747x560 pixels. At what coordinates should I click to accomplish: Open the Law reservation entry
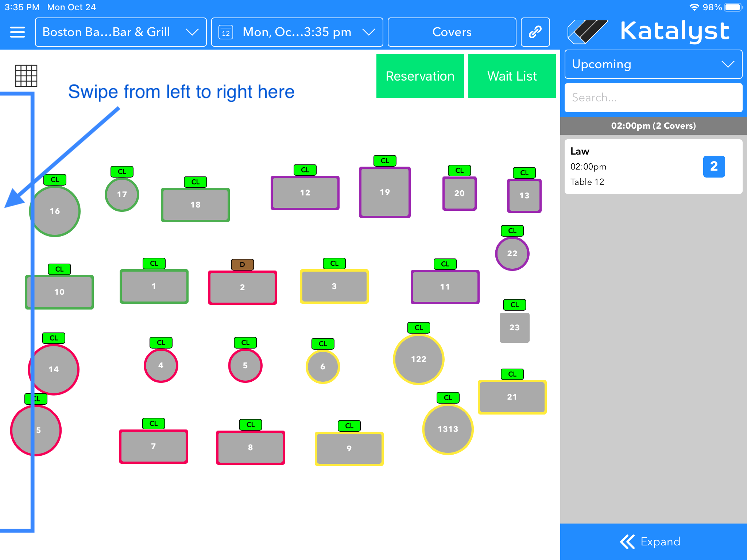click(627, 167)
